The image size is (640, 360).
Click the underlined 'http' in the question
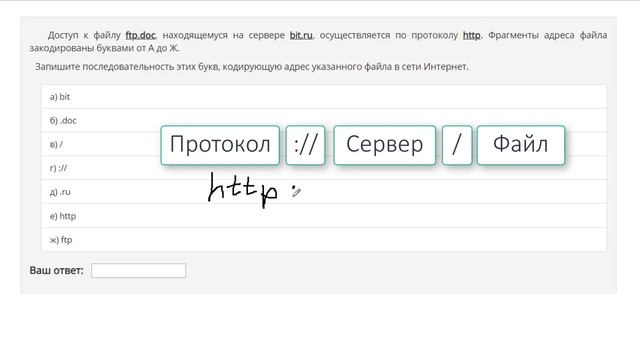pyautogui.click(x=471, y=36)
